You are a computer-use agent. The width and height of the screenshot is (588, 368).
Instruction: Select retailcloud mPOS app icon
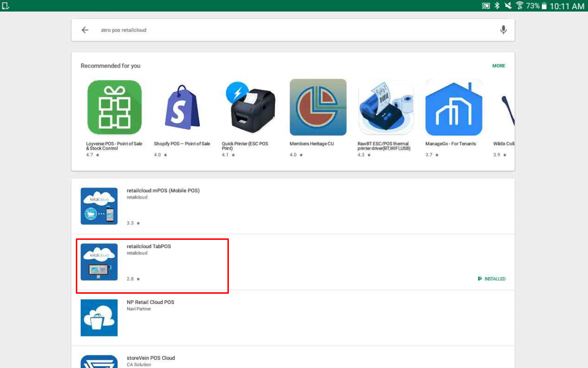pos(99,206)
